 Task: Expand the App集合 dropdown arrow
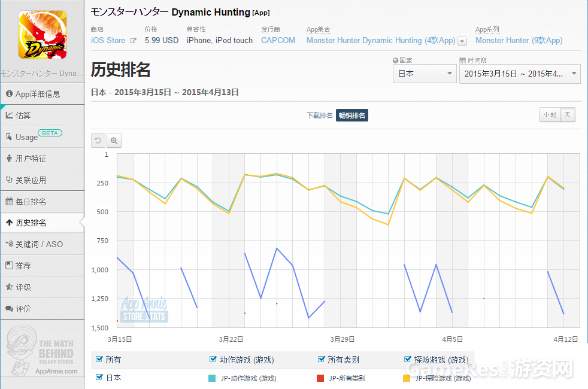pyautogui.click(x=462, y=41)
